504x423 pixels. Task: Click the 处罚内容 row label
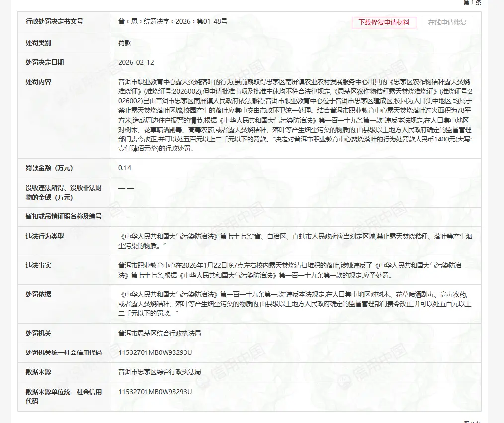click(38, 82)
